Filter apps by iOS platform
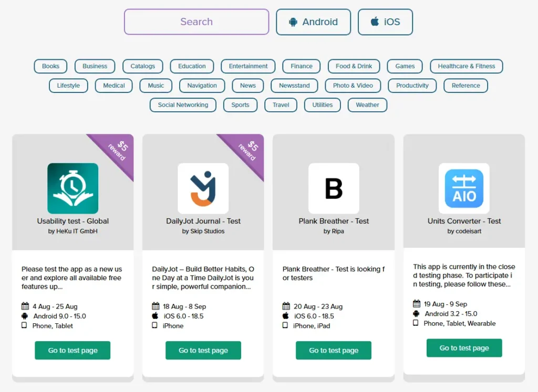The width and height of the screenshot is (538, 392). (x=385, y=22)
